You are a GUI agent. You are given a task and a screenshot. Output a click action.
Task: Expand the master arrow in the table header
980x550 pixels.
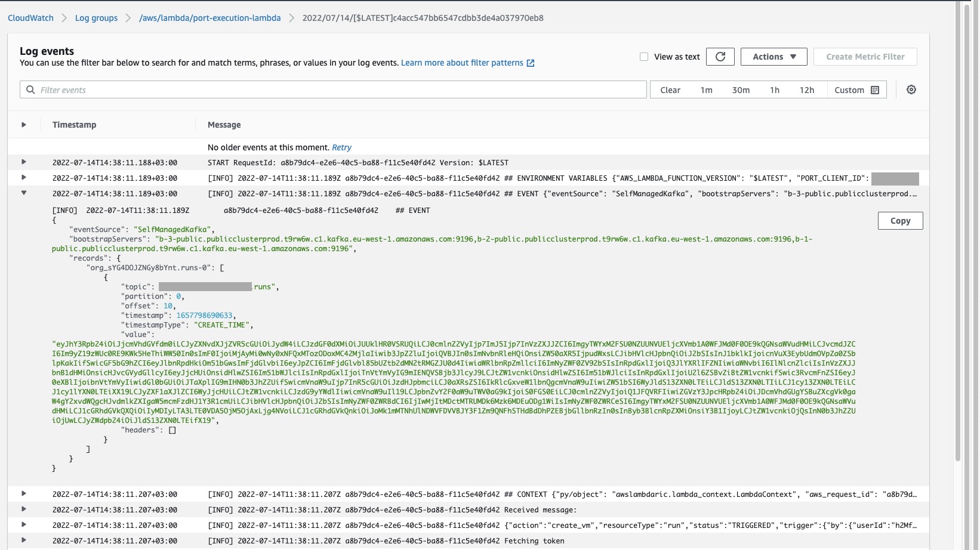click(x=23, y=125)
